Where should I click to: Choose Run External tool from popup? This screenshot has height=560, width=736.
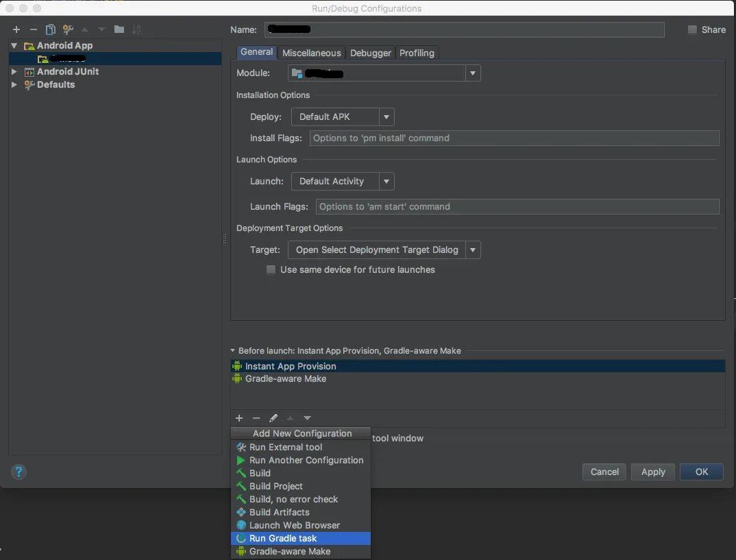pyautogui.click(x=301, y=447)
